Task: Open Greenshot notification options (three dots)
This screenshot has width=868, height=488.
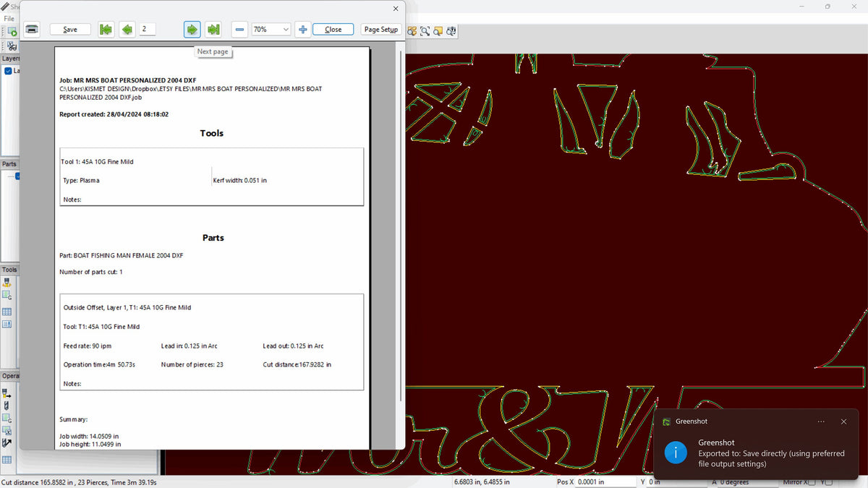Action: click(x=821, y=421)
